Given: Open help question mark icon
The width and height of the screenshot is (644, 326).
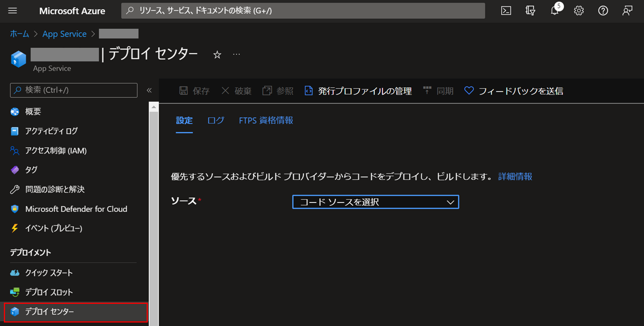Looking at the screenshot, I should tap(603, 11).
